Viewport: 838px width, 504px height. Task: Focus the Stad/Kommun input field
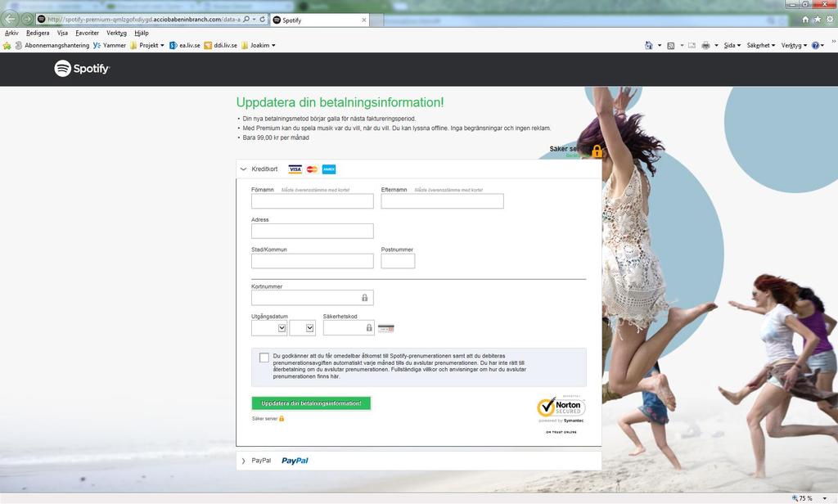click(312, 261)
